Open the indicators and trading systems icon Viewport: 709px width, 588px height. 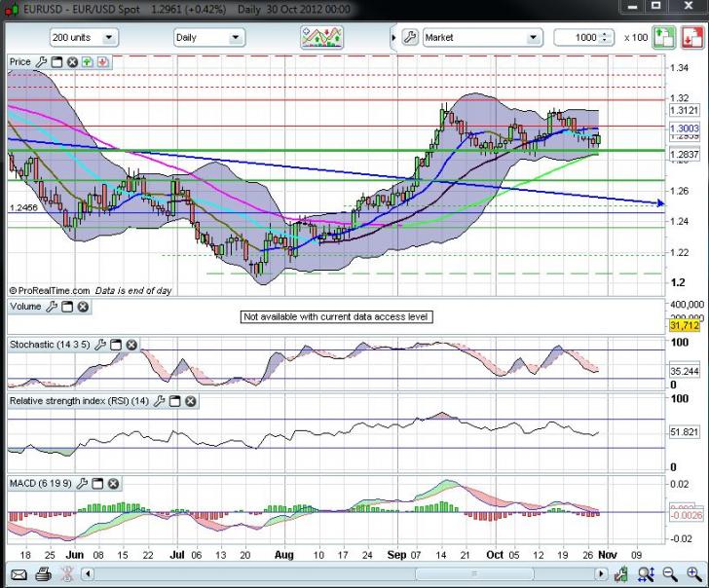click(321, 37)
